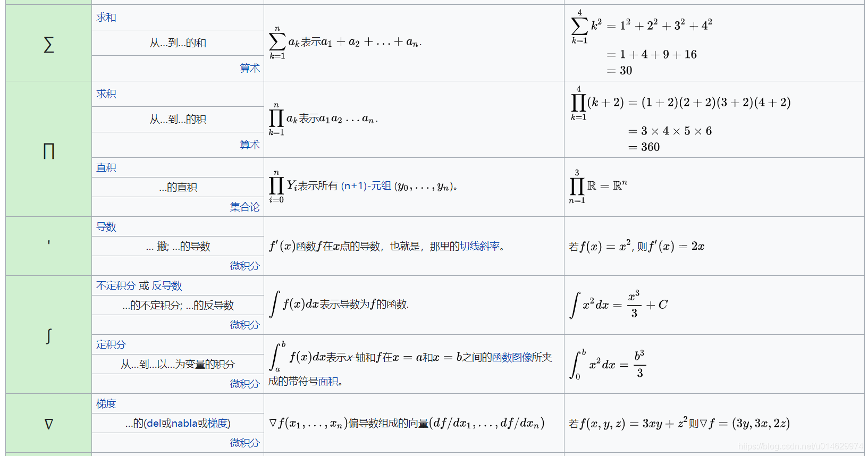The image size is (868, 456).
Task: Select the Σ symbol cell
Action: (x=48, y=43)
